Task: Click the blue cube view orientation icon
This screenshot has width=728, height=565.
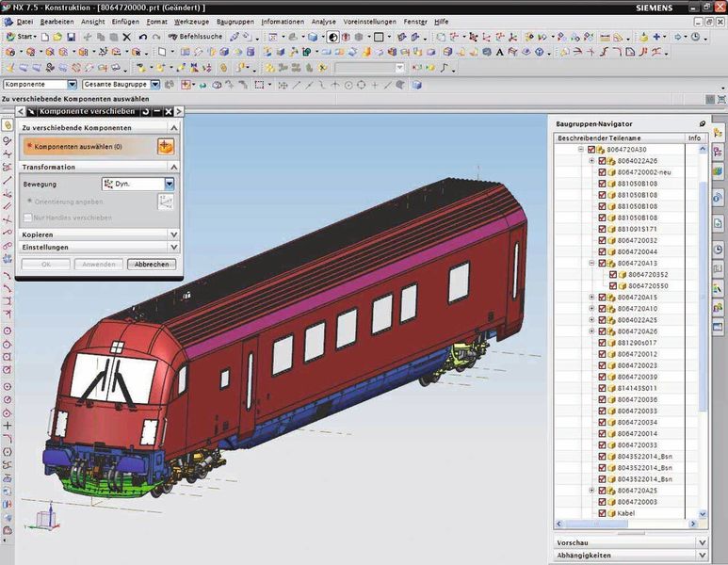Action: click(313, 37)
